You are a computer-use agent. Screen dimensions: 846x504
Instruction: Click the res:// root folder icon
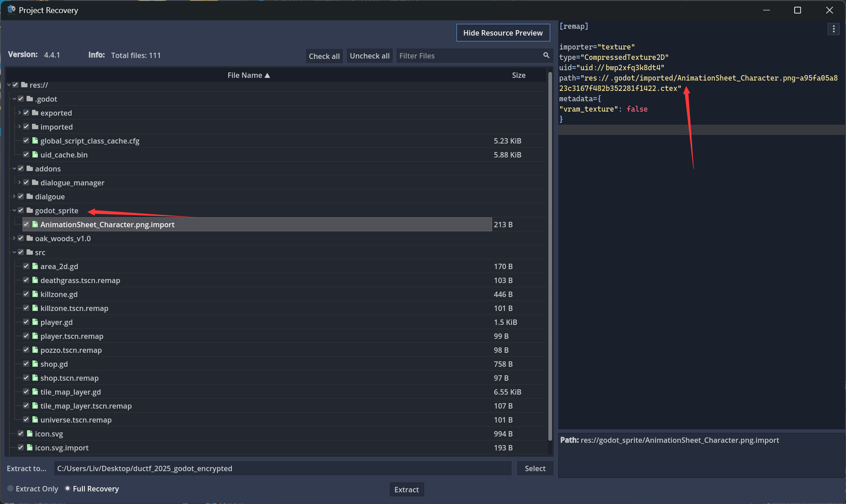[x=24, y=85]
